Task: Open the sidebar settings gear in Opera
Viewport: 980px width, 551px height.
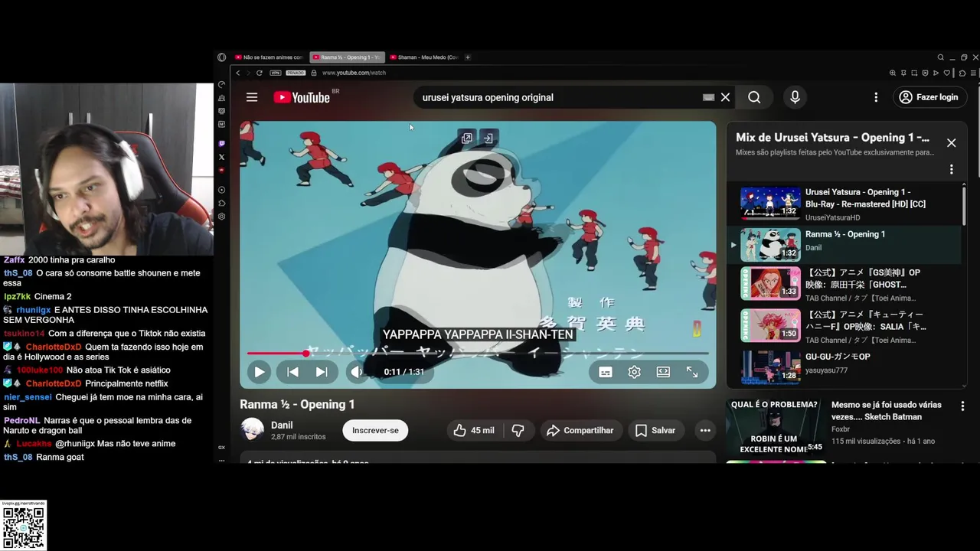Action: point(221,217)
